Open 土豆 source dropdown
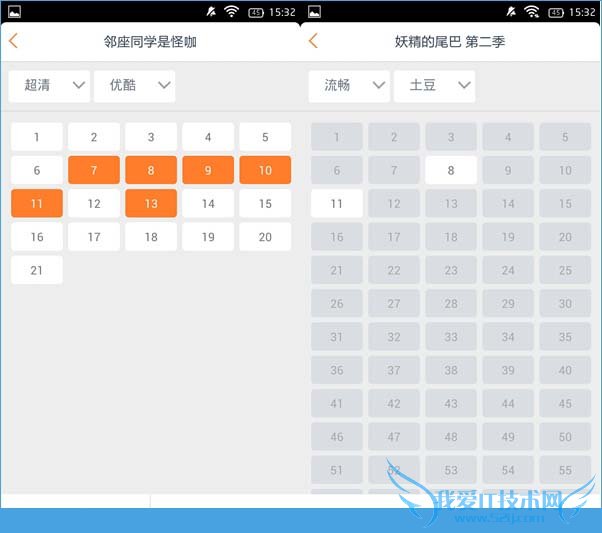 (434, 86)
